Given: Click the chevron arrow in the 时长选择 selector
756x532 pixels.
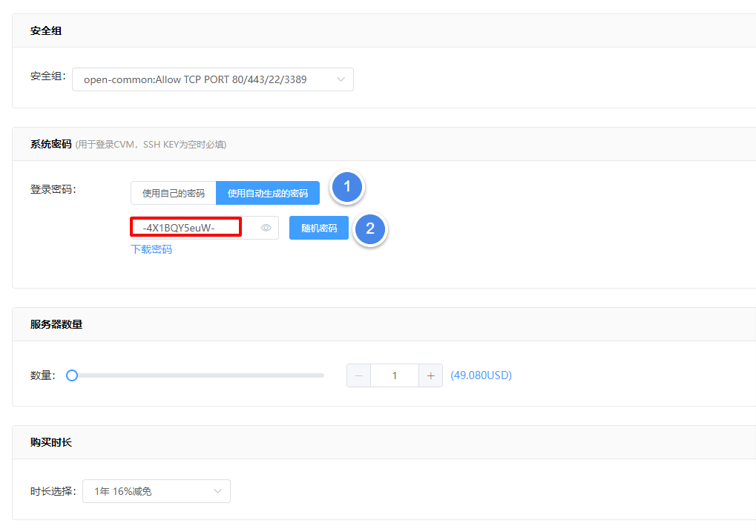Looking at the screenshot, I should point(218,491).
